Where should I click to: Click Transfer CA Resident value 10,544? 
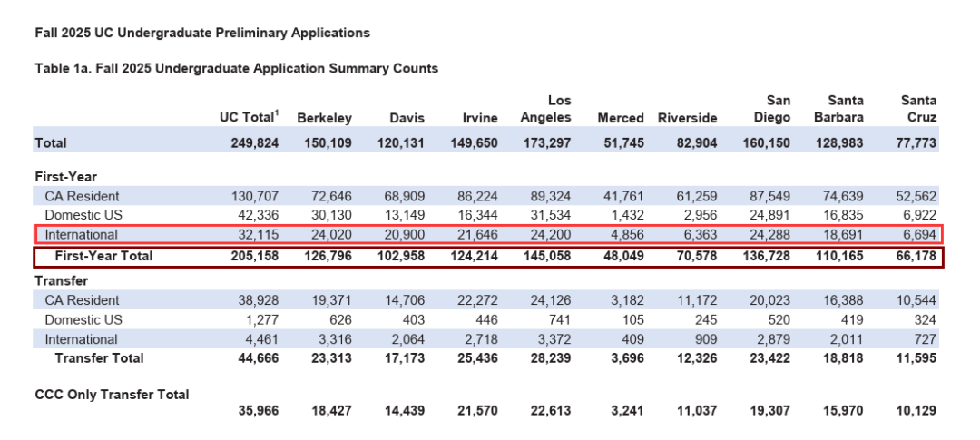(x=916, y=300)
